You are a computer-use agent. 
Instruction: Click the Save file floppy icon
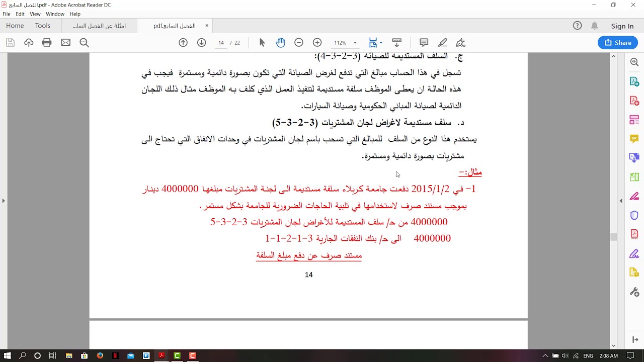(x=10, y=43)
